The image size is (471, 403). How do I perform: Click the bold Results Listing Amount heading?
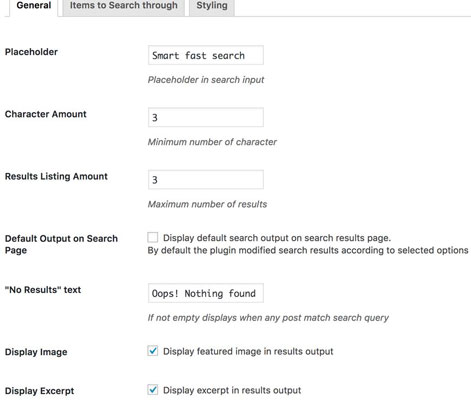[x=56, y=176]
